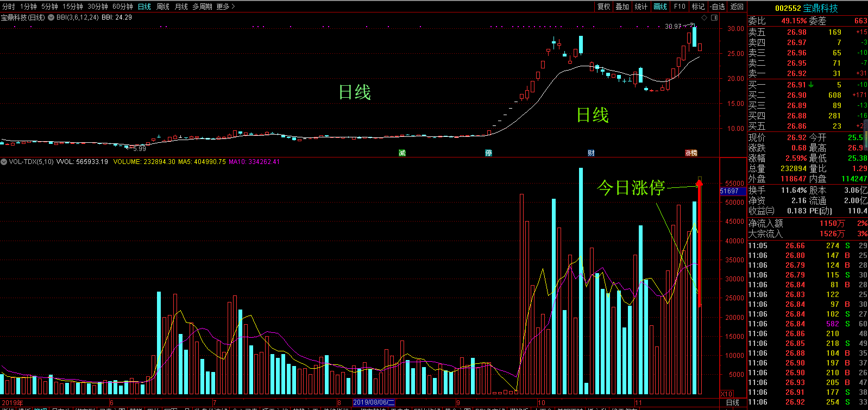Screen dimensions: 868x410
Task: Select the 周线 weekly period tab
Action: 163,7
